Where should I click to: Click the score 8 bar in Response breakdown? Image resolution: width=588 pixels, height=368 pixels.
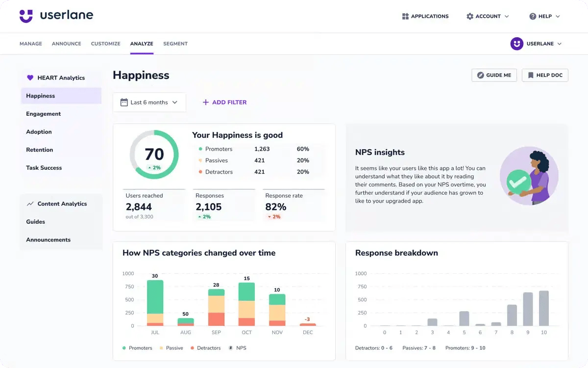[512, 315]
